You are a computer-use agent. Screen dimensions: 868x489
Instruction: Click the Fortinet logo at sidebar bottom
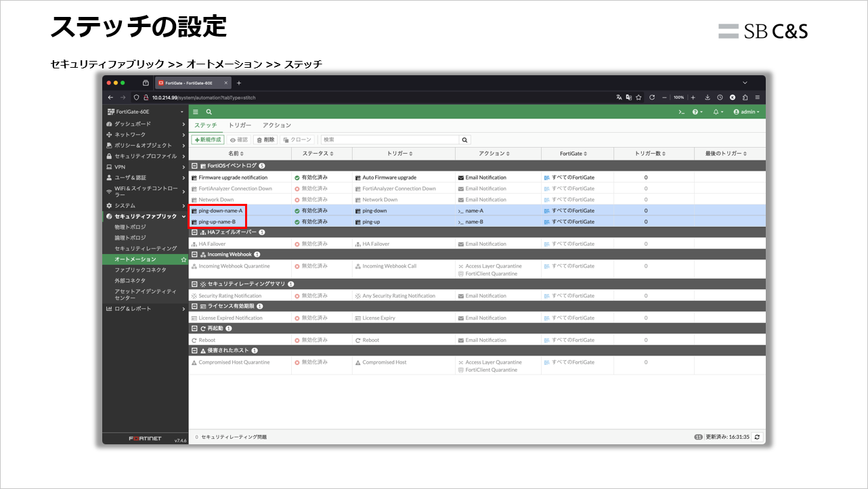click(145, 439)
